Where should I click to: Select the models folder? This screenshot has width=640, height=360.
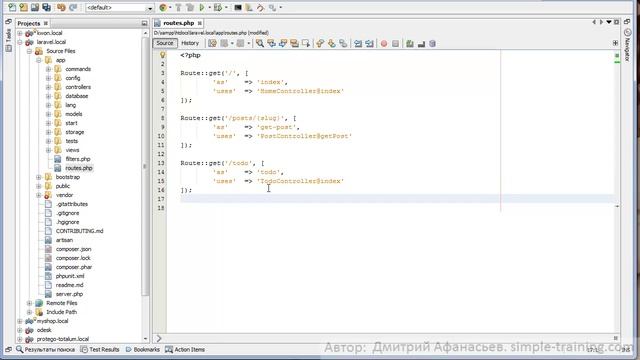tap(73, 114)
